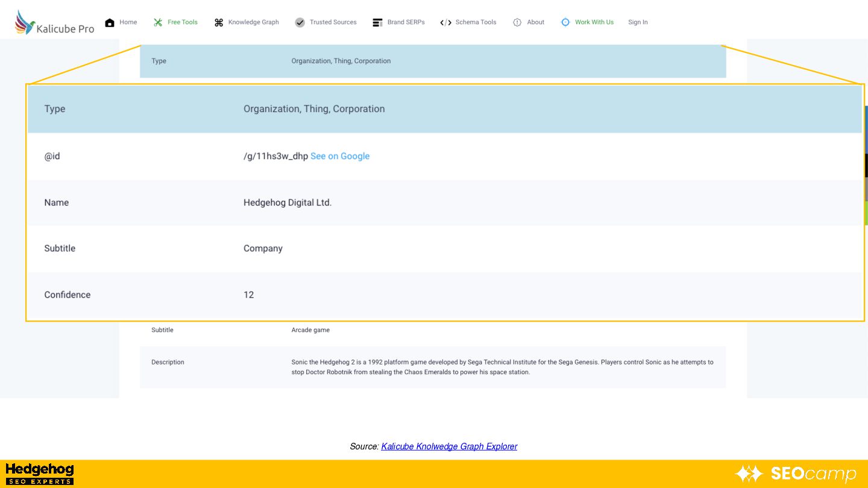This screenshot has width=868, height=488.
Task: Click the /g/11hs3w_dhp id value
Action: point(275,156)
